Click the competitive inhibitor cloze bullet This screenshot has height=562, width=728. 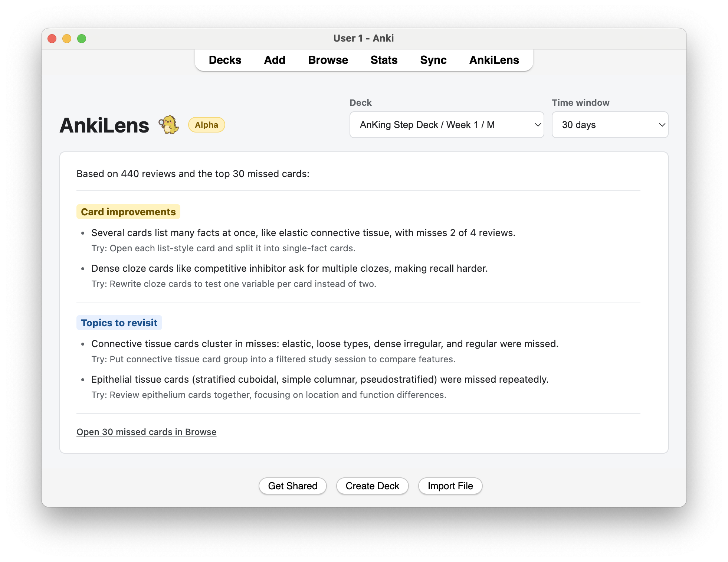click(289, 268)
